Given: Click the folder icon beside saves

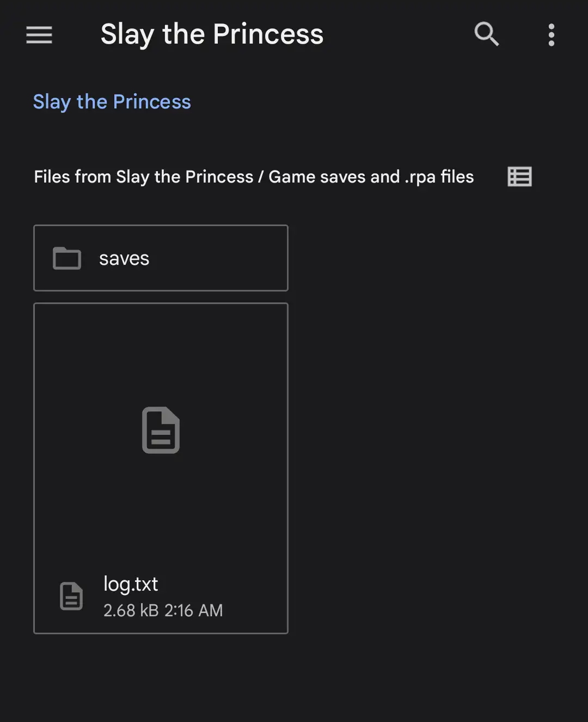Looking at the screenshot, I should click(67, 258).
